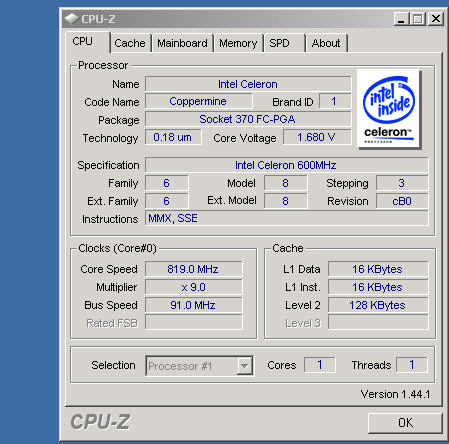Image resolution: width=449 pixels, height=444 pixels.
Task: Click the Cores count value
Action: pos(320,365)
